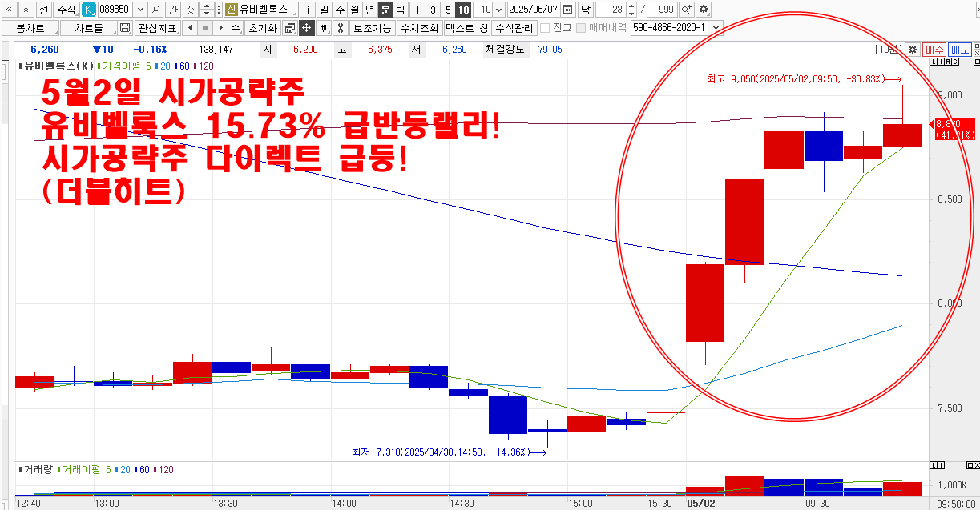Open the 관심지표 dropdown
This screenshot has width=980, height=510.
pos(157,28)
